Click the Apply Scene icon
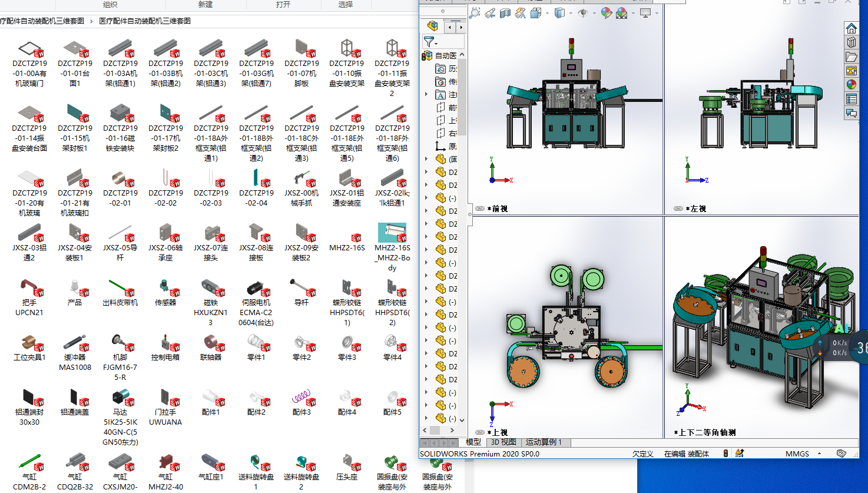The height and width of the screenshot is (493, 868). [622, 13]
